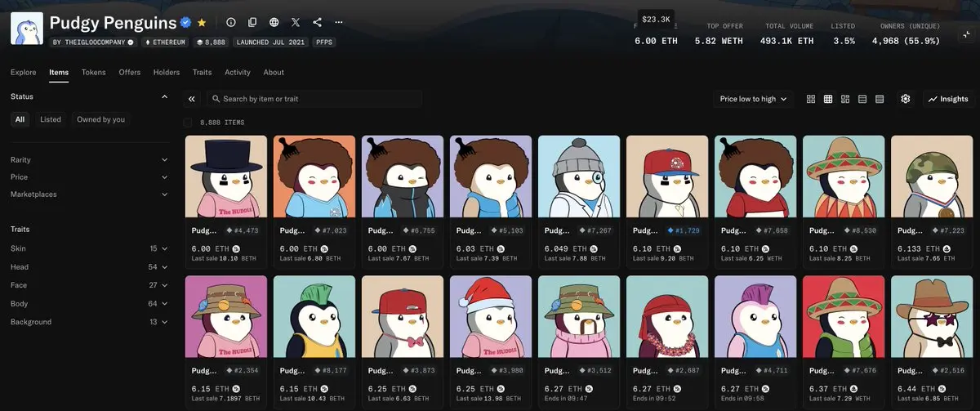Open penguin #8,530 with sombrero
Viewport: 980px width, 411px height.
(844, 202)
